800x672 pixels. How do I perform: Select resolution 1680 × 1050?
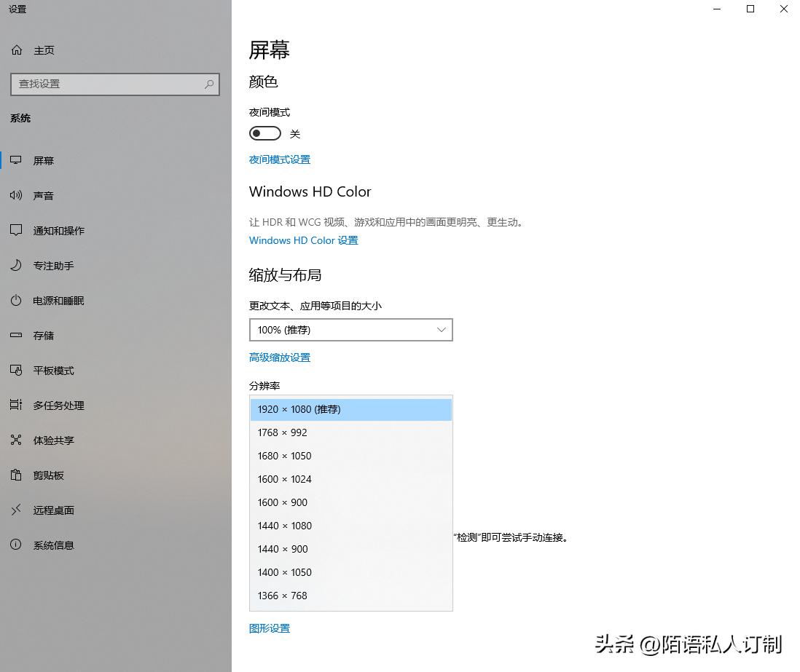point(284,456)
